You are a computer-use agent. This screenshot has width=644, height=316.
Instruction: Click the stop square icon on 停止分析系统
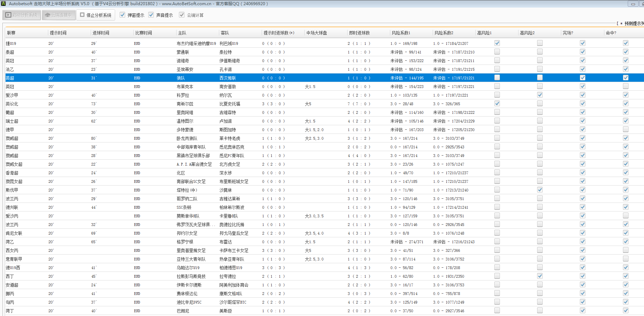point(82,15)
